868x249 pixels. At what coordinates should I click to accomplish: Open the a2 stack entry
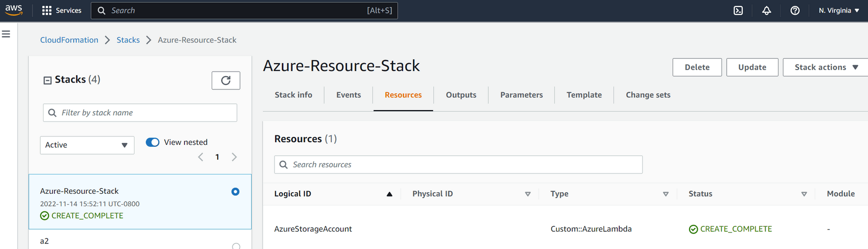coord(45,241)
